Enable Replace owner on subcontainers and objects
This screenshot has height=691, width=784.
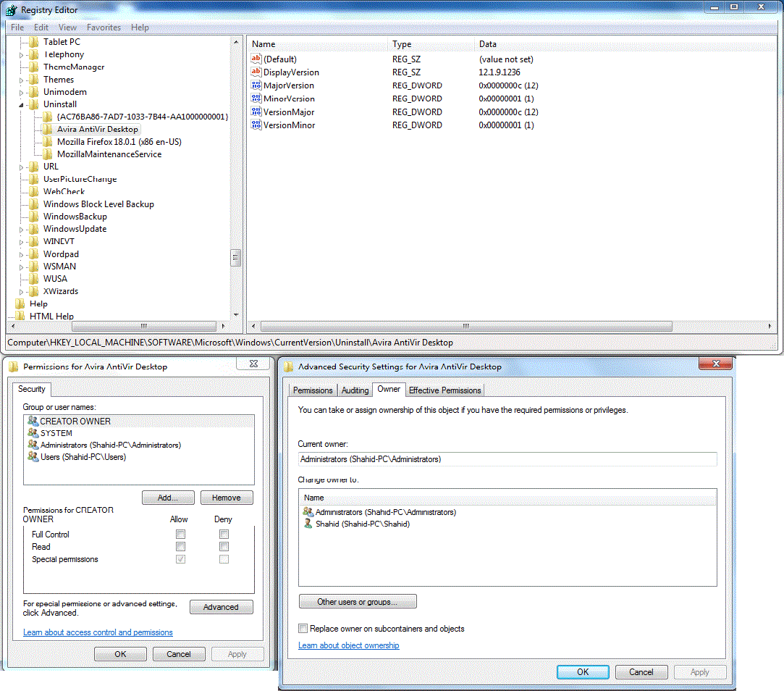(303, 629)
